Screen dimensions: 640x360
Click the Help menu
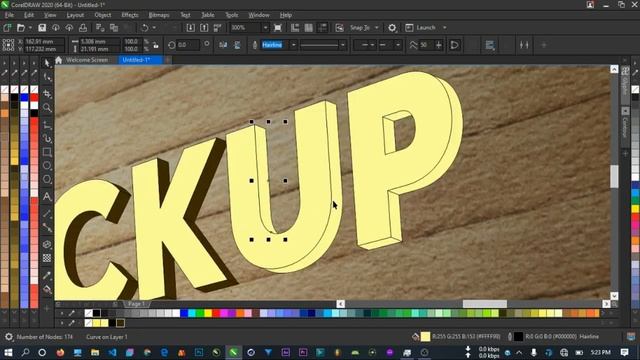point(286,15)
